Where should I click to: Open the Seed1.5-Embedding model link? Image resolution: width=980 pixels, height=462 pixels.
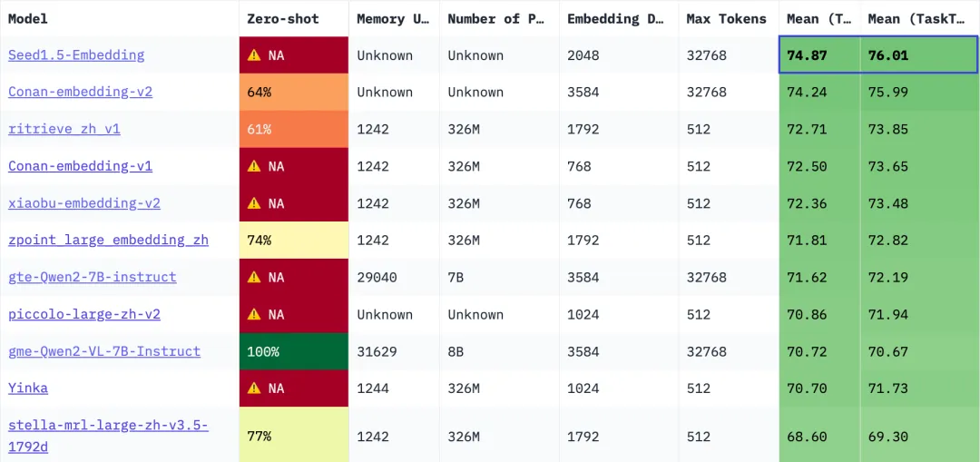click(76, 55)
